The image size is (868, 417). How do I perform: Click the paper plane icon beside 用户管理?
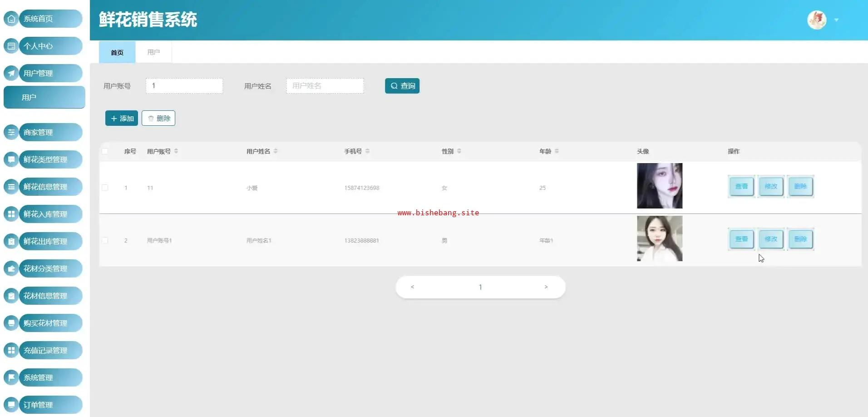[11, 73]
